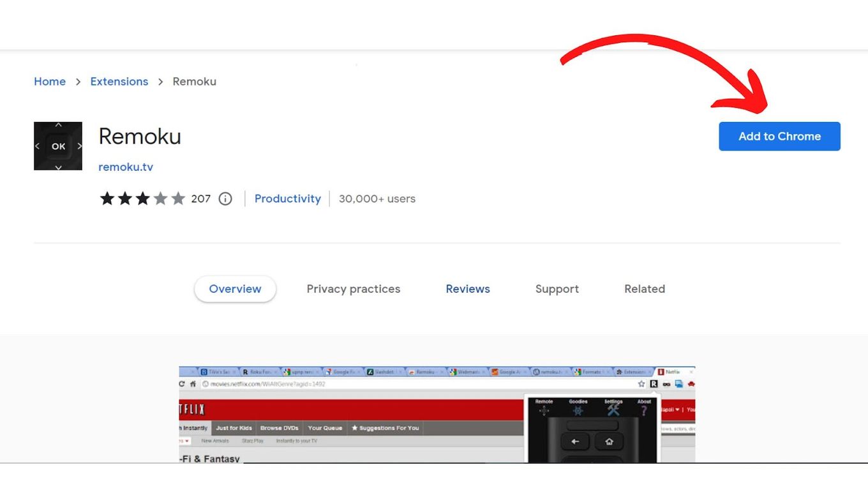Screen dimensions: 868x488
Task: Select the Overview tab
Action: coord(236,289)
